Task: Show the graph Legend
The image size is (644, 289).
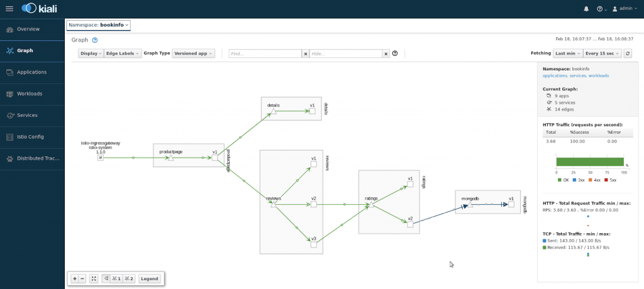Action: tap(150, 278)
